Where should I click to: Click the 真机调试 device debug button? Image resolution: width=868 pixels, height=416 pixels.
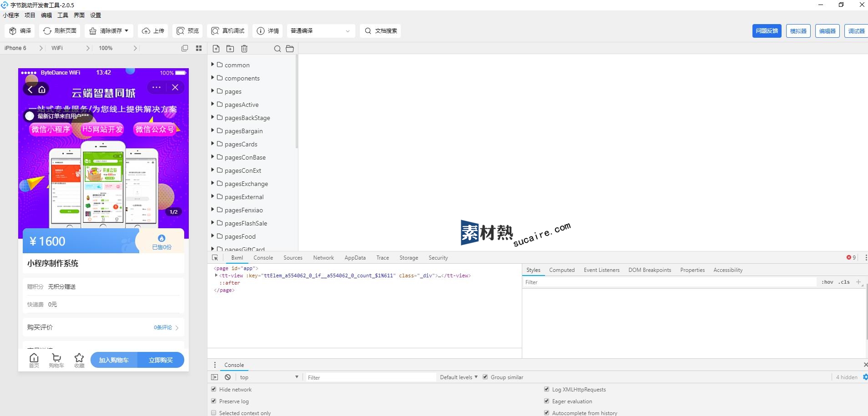click(227, 31)
